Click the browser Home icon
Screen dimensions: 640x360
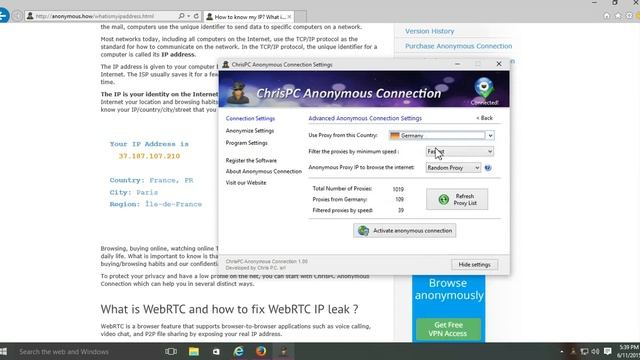(x=607, y=16)
